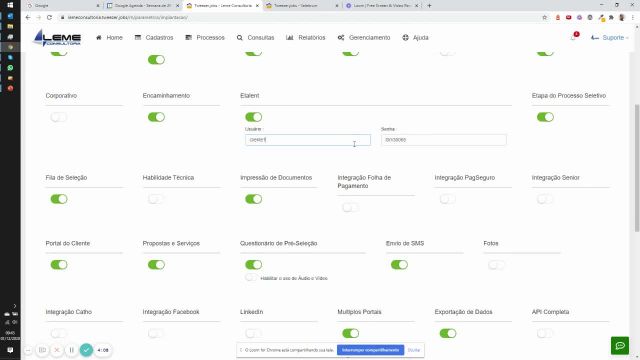This screenshot has height=360, width=640.
Task: Open the Relatórios menu
Action: 306,38
